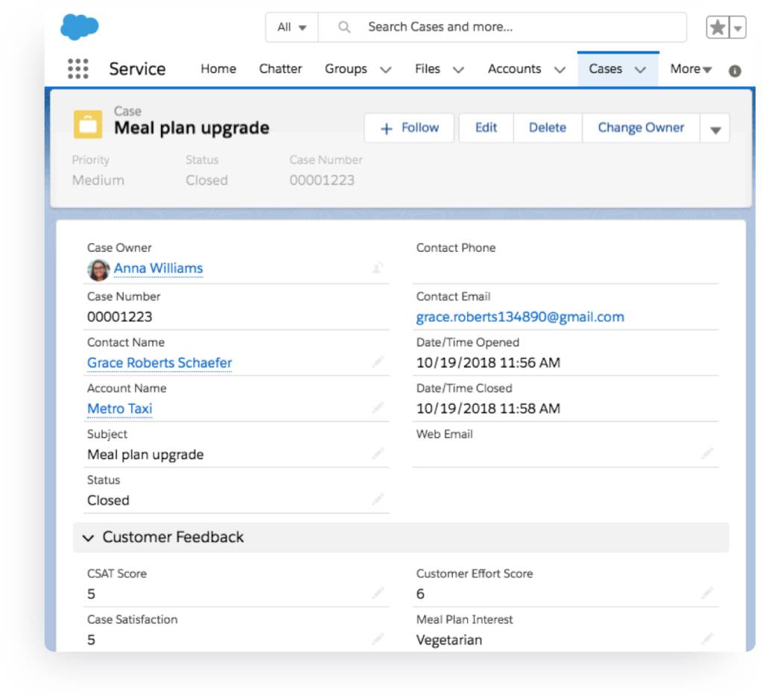Click the yellow Case briefcase icon
This screenshot has height=700, width=763.
[88, 124]
